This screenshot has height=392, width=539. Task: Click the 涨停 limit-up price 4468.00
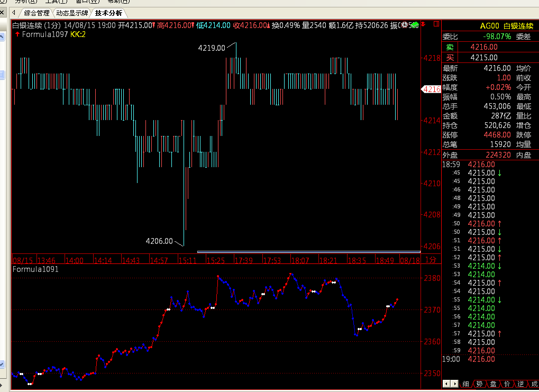coord(497,135)
